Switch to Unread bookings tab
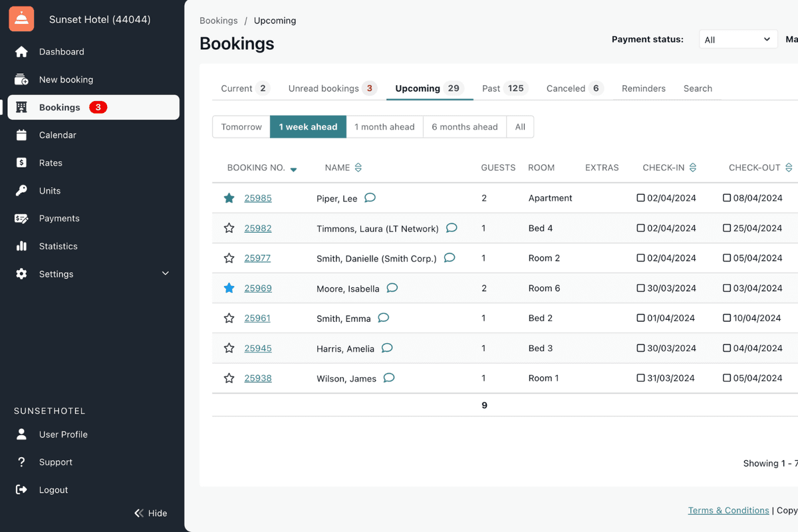Screen dimensions: 798x532 [332, 88]
